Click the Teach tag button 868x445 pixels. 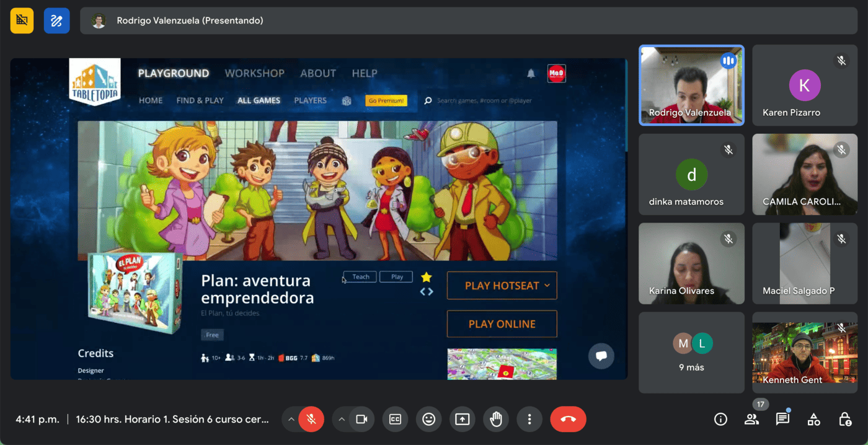(361, 277)
